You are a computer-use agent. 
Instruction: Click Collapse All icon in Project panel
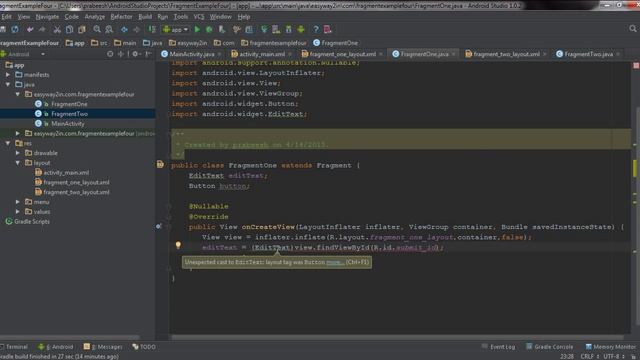120,54
